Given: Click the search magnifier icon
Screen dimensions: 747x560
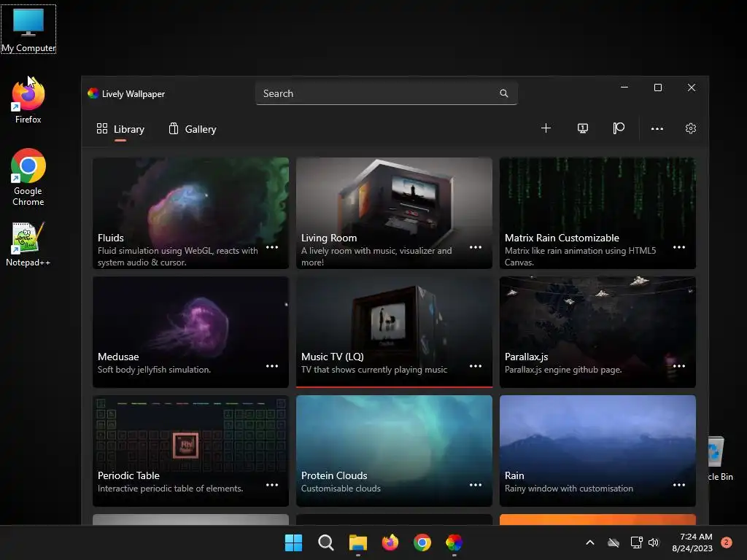Looking at the screenshot, I should [503, 93].
